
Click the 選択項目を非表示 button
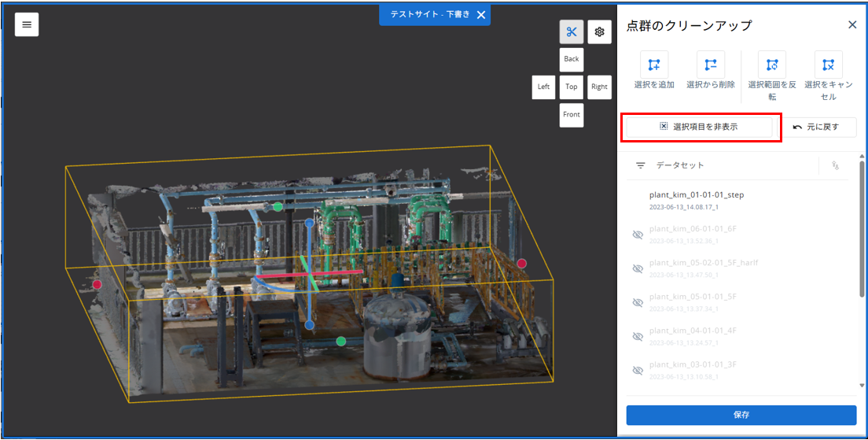(x=699, y=127)
